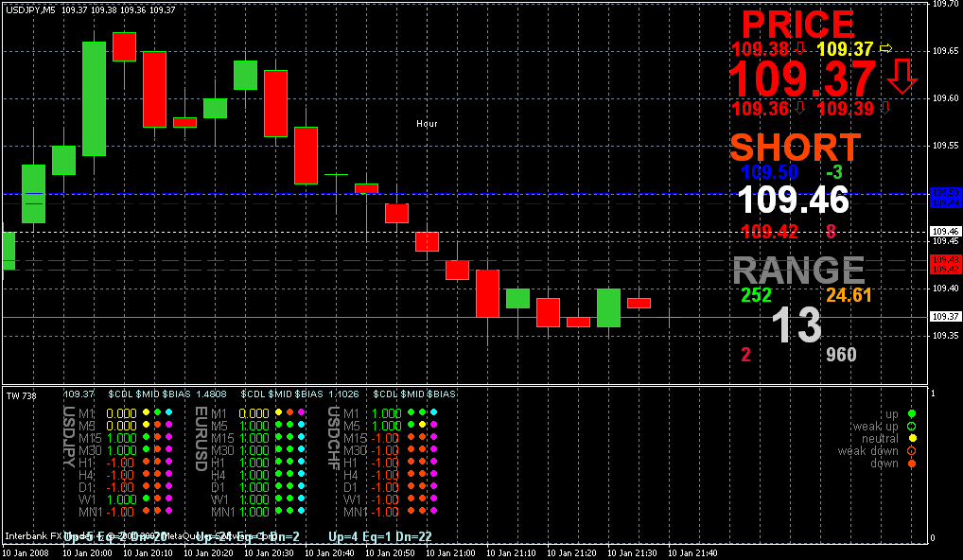Click the '10 Jan 21:40' time axis label
The width and height of the screenshot is (963, 560).
[x=692, y=553]
